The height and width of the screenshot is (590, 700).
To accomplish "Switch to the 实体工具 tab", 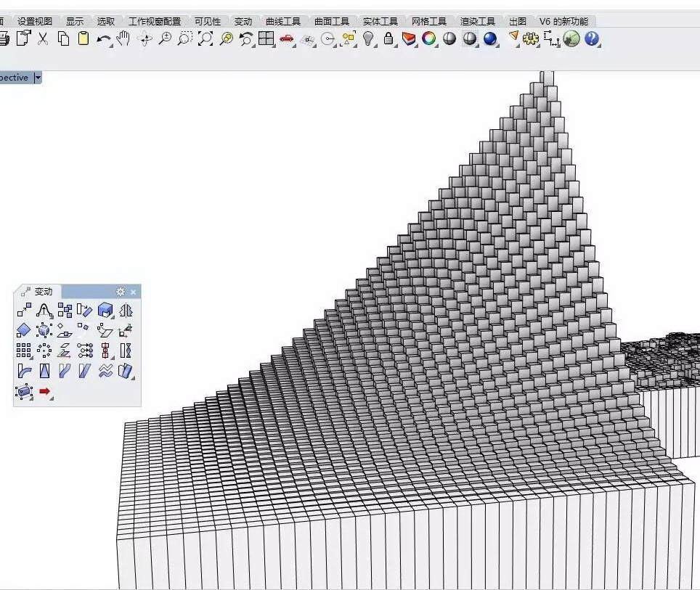I will 380,21.
